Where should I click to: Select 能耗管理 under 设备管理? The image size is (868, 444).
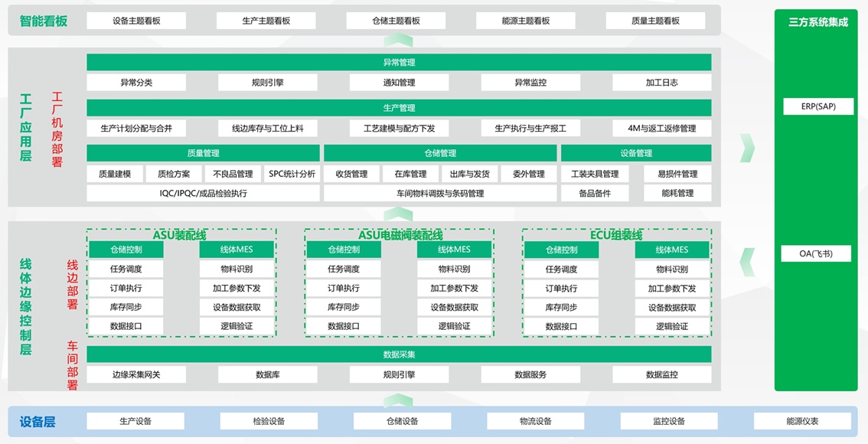click(x=677, y=193)
